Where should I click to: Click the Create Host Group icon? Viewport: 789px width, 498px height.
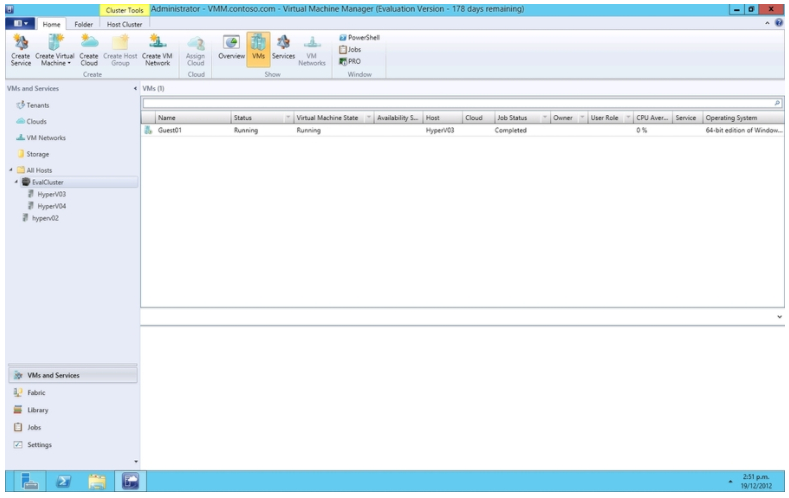click(x=120, y=50)
